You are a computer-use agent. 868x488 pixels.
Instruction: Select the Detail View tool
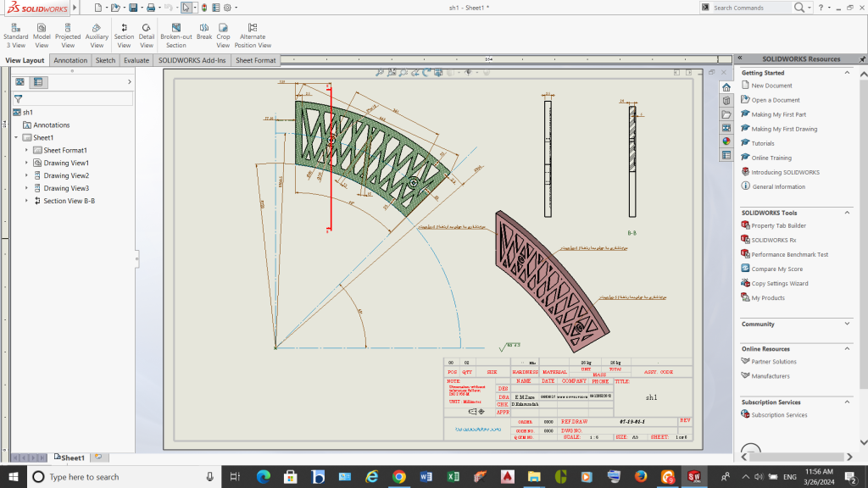(x=147, y=34)
